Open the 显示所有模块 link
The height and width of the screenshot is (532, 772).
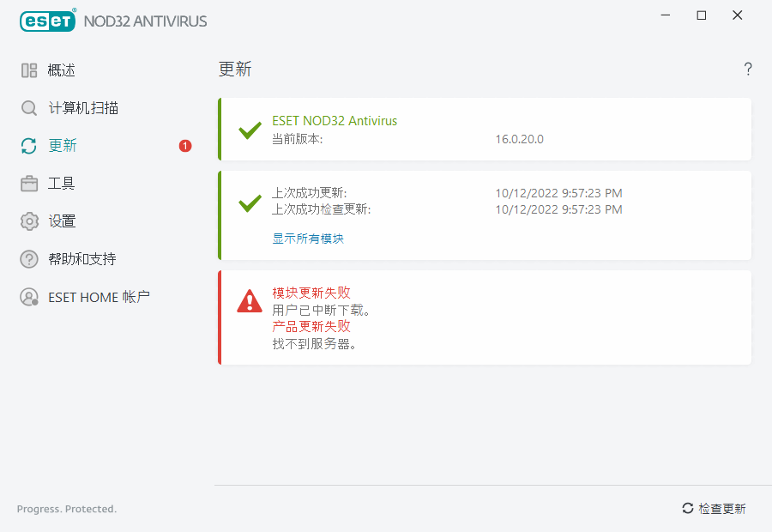coord(308,239)
